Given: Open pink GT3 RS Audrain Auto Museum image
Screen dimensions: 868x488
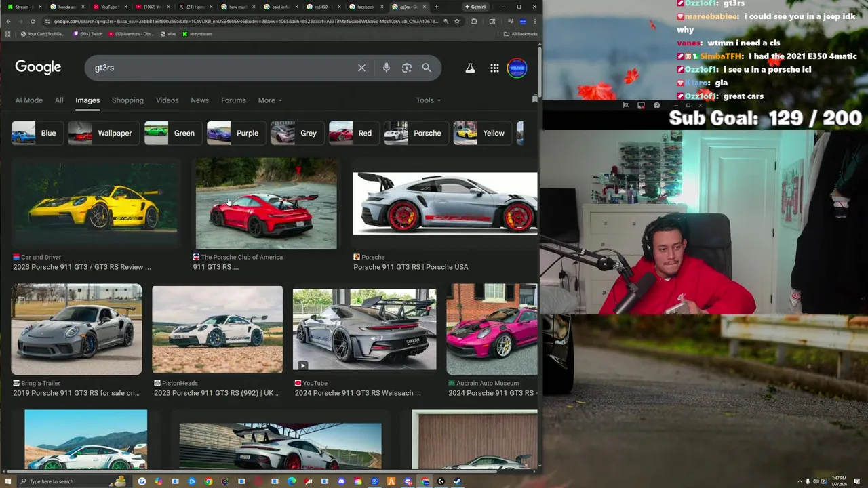Looking at the screenshot, I should pos(492,329).
